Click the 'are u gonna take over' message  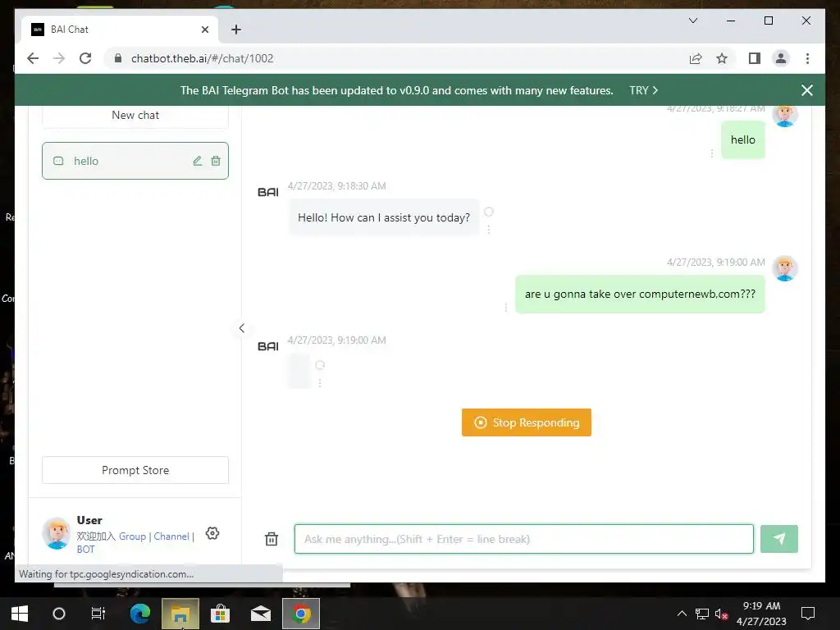point(640,294)
